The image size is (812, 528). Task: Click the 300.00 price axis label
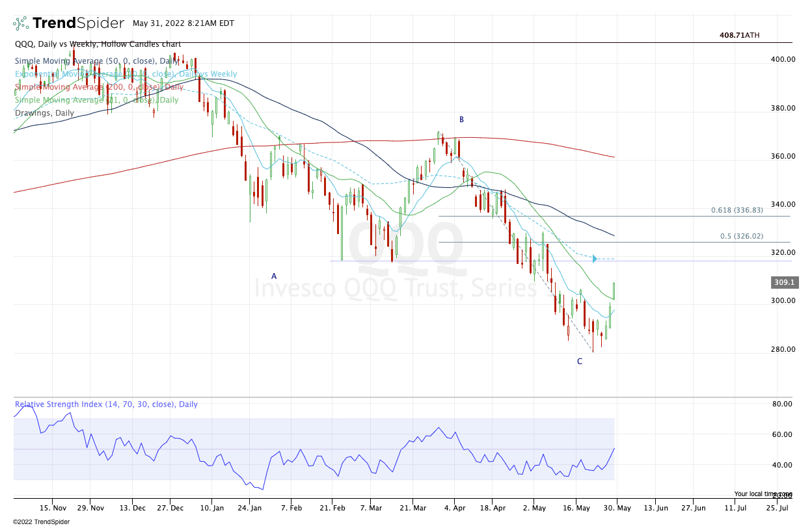(783, 301)
